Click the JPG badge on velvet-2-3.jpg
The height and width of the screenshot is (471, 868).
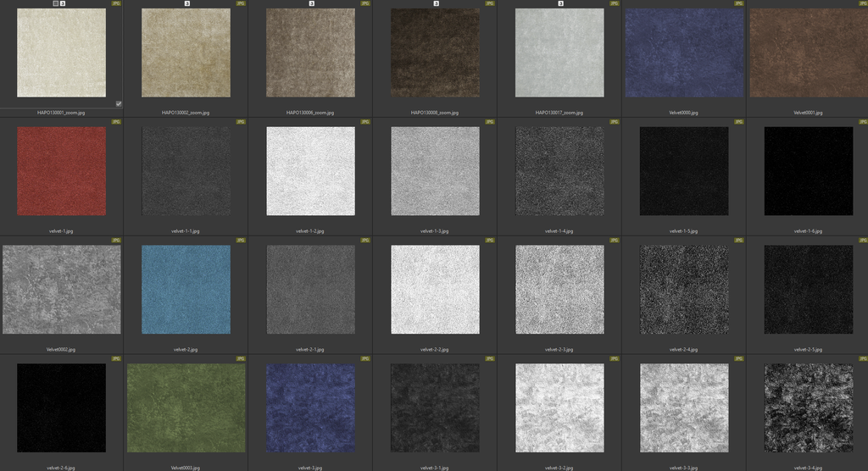click(615, 241)
